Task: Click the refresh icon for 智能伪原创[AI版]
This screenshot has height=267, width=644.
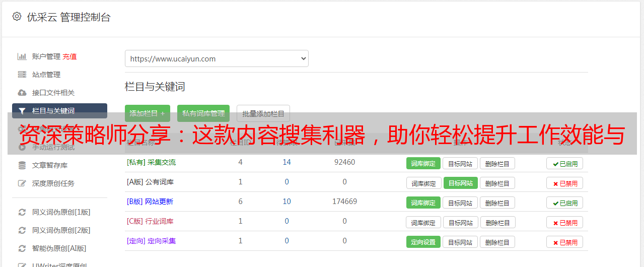Action: point(22,248)
